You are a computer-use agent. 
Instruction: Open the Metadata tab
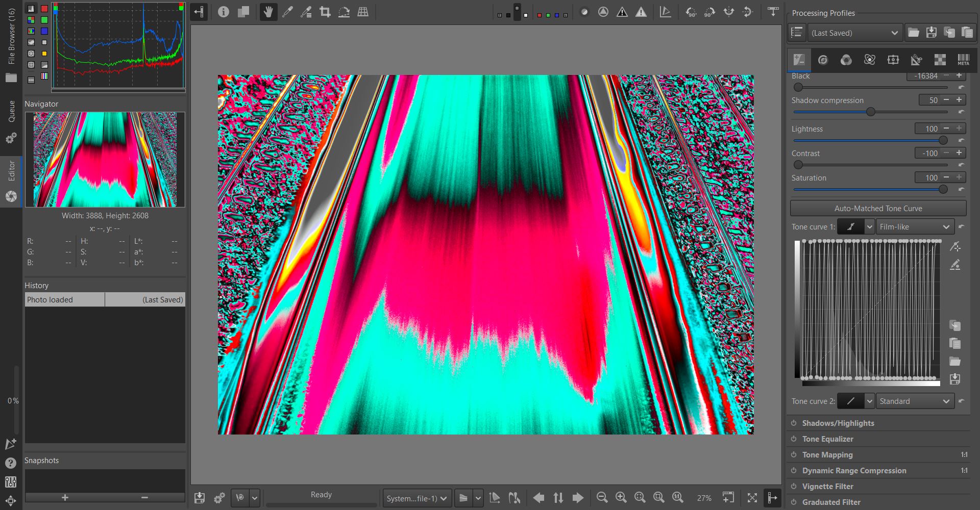[x=964, y=60]
